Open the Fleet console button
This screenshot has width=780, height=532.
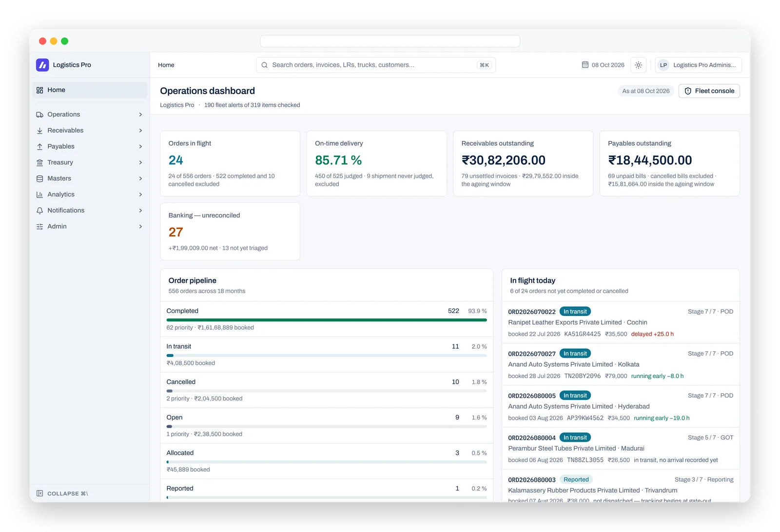click(x=709, y=91)
